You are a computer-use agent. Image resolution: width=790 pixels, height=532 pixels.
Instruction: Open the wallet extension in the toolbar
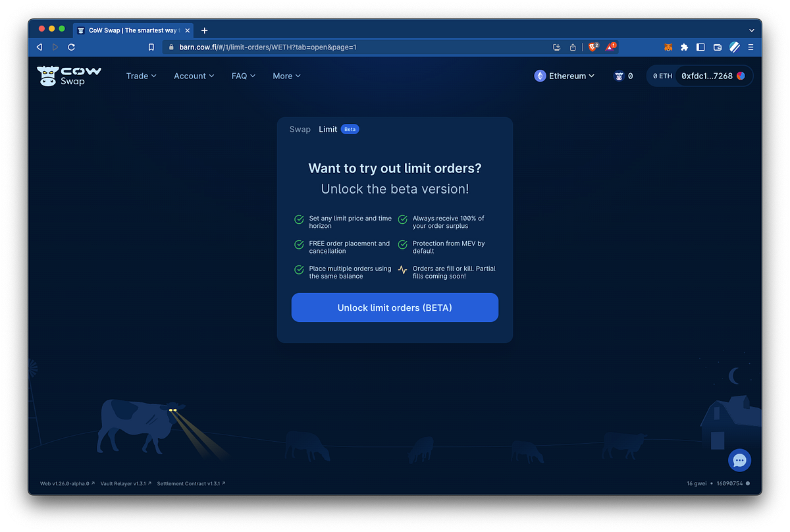click(716, 47)
